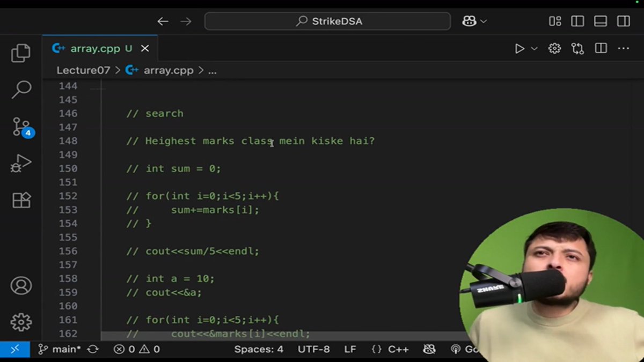Click the 'Heighest marks class mein kiske hai?' comment
The image size is (644, 362).
260,141
